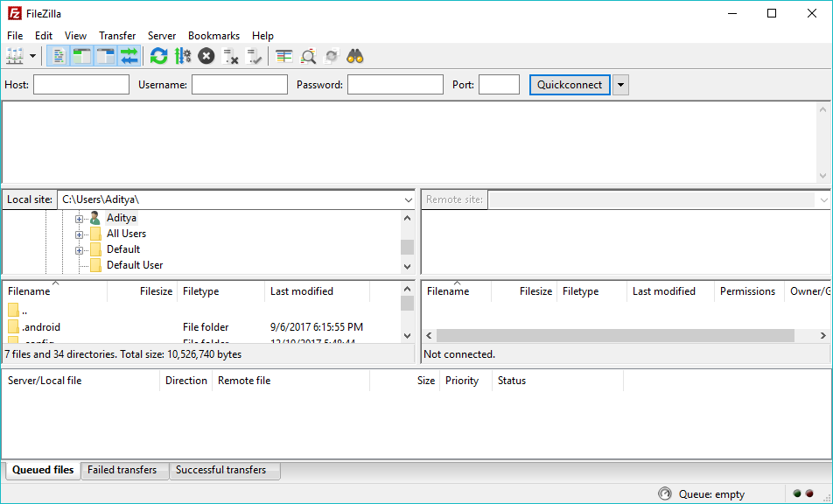Toggle message log display

coord(59,56)
